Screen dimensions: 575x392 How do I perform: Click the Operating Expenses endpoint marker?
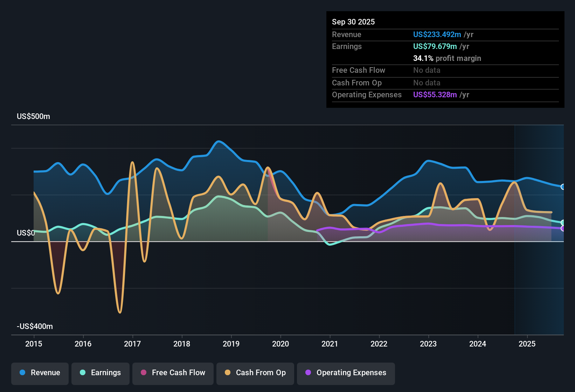563,229
